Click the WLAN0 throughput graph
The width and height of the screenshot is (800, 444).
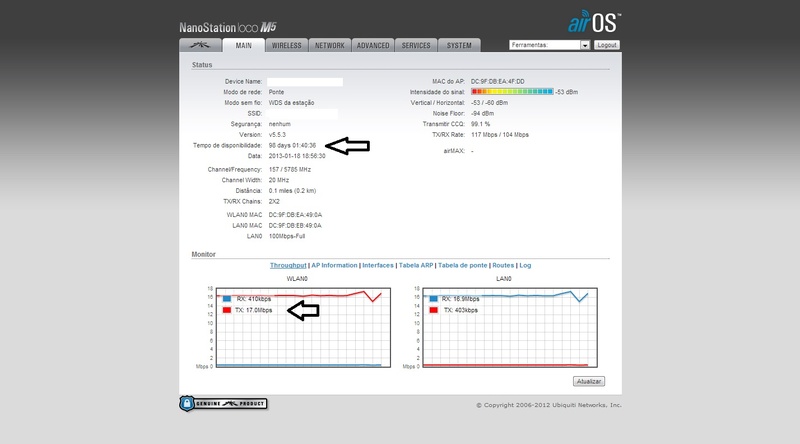[303, 328]
